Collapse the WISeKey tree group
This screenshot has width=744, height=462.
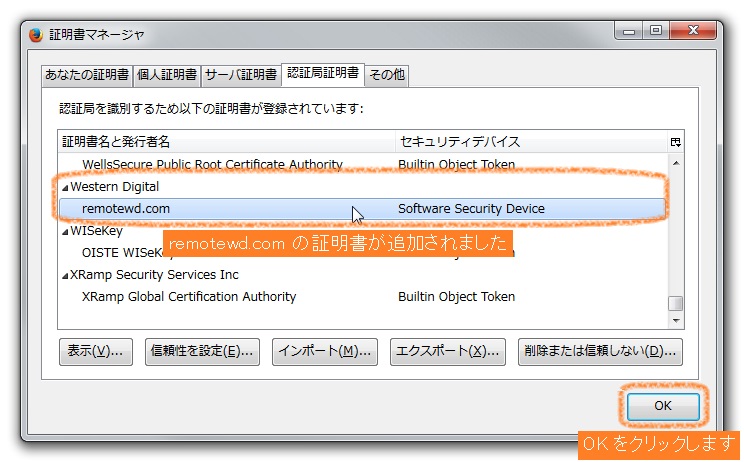pos(65,232)
